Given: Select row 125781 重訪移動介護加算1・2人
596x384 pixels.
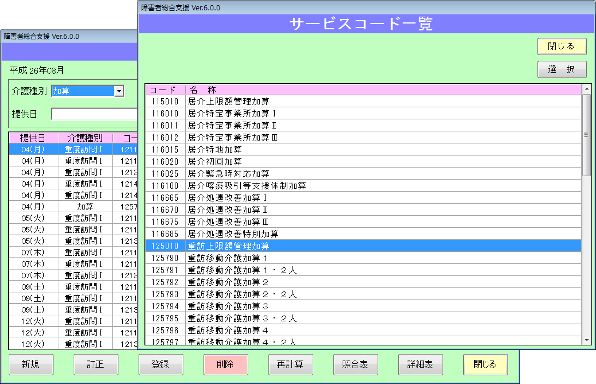Looking at the screenshot, I should [x=363, y=270].
